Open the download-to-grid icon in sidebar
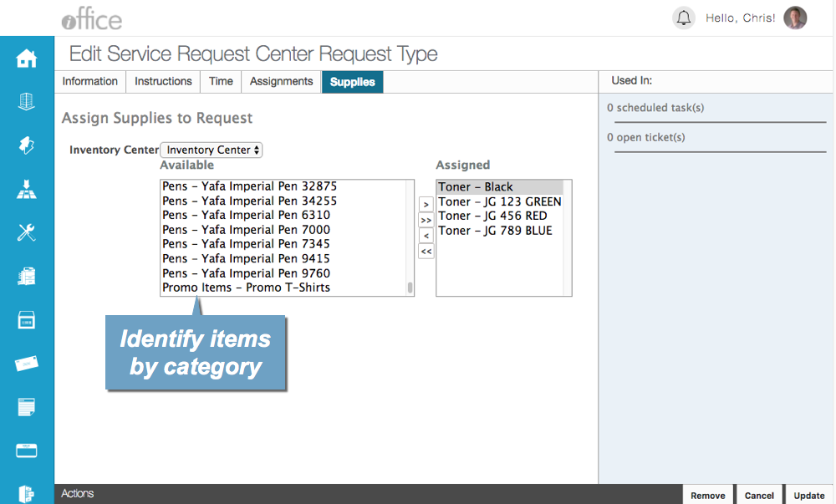The height and width of the screenshot is (504, 836). point(27,190)
